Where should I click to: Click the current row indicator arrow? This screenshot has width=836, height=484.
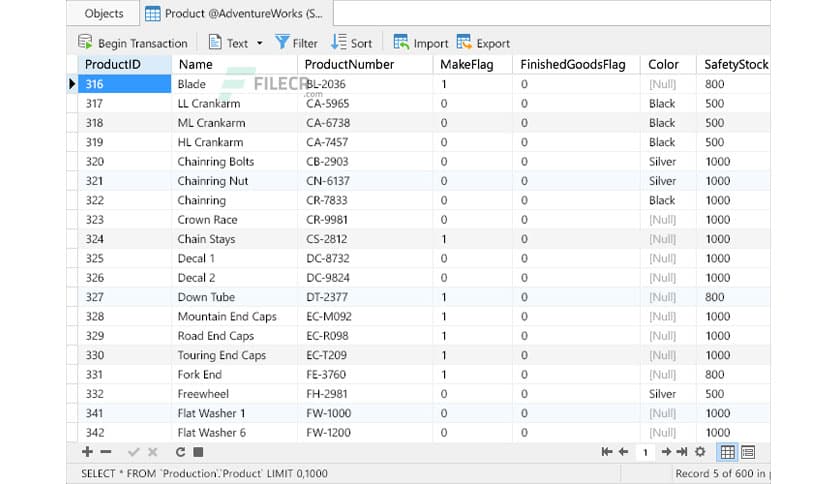(x=72, y=84)
